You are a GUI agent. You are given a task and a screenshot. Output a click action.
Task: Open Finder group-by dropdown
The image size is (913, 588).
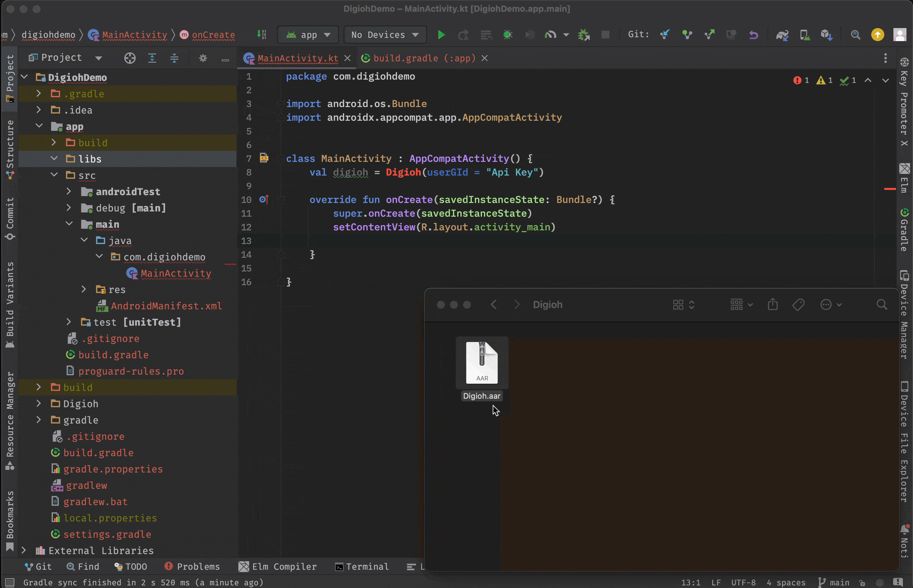pyautogui.click(x=742, y=305)
